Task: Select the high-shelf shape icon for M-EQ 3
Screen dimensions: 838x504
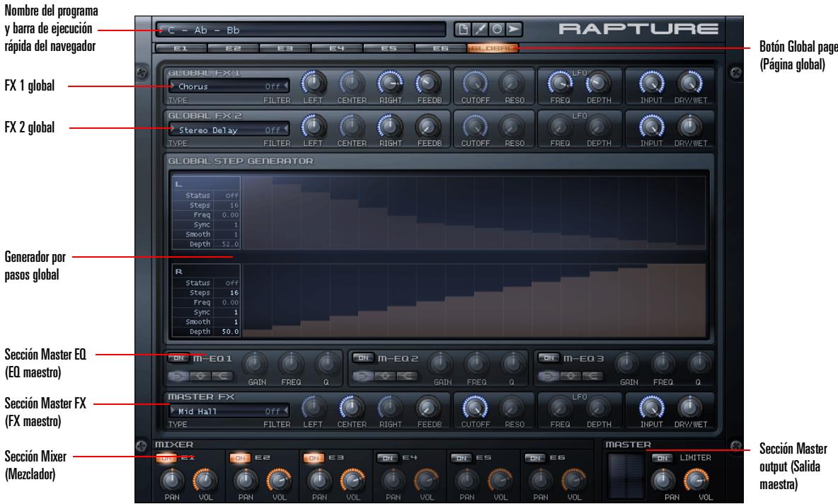Action: coord(592,377)
